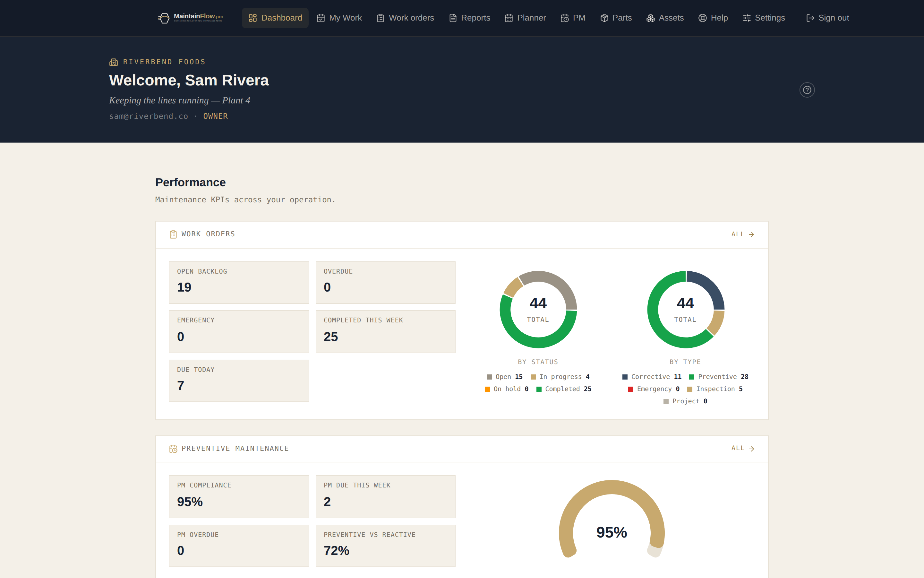This screenshot has height=578, width=924.
Task: Click the Dashboard grid icon
Action: click(x=252, y=18)
